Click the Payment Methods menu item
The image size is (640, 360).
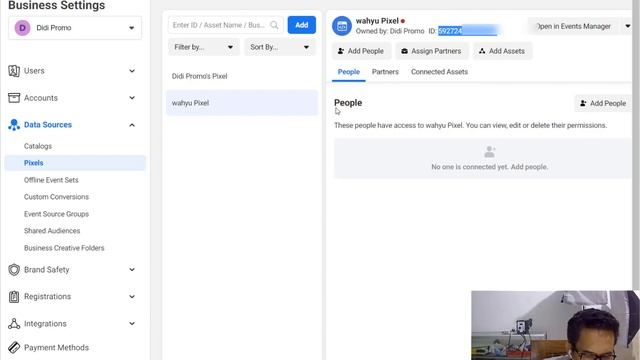[x=56, y=347]
